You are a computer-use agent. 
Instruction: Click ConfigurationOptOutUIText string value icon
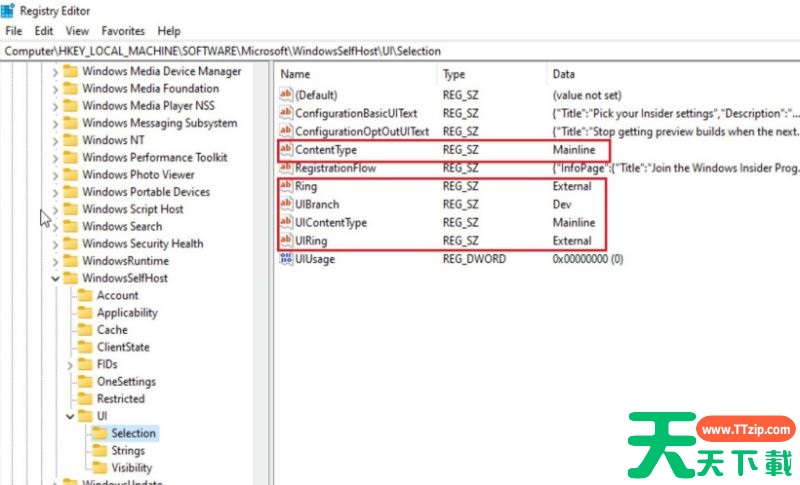click(x=286, y=131)
